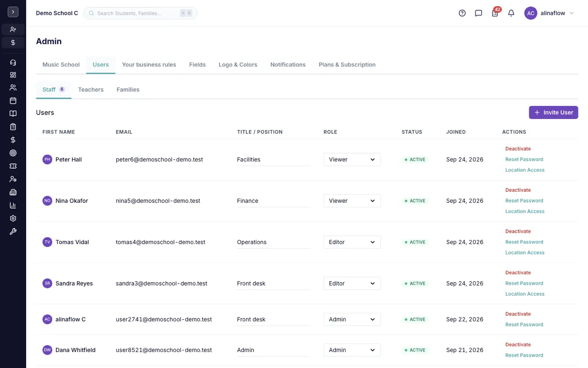Open the gear settings icon in sidebar
Screen dimensions: 588x368
13,218
